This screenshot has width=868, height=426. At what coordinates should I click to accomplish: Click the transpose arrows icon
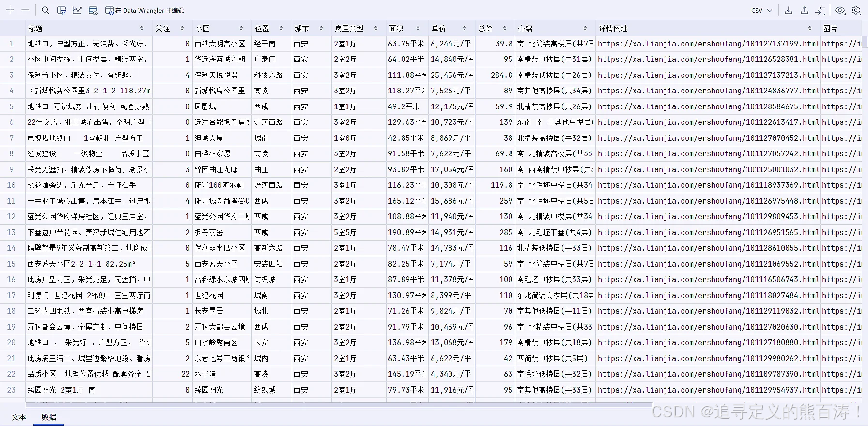(x=821, y=10)
